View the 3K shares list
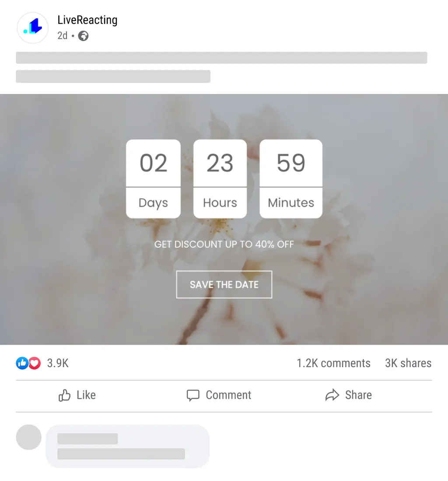The width and height of the screenshot is (448, 481). 409,363
